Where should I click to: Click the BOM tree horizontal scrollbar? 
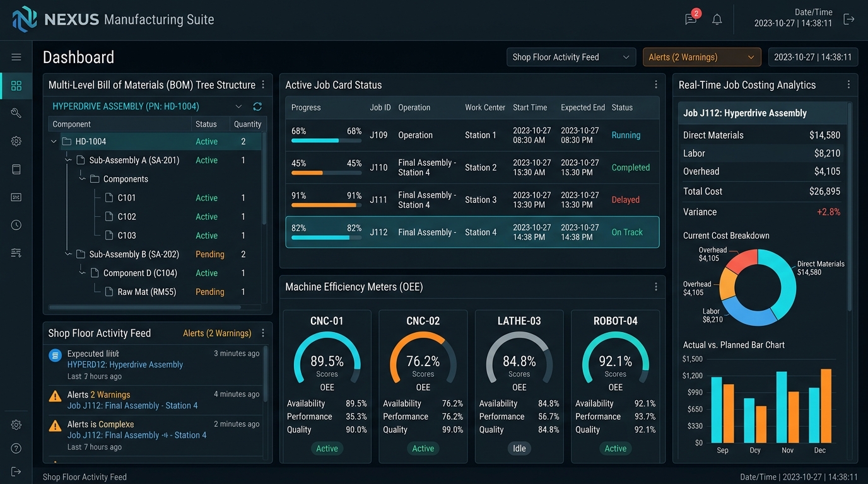[145, 308]
